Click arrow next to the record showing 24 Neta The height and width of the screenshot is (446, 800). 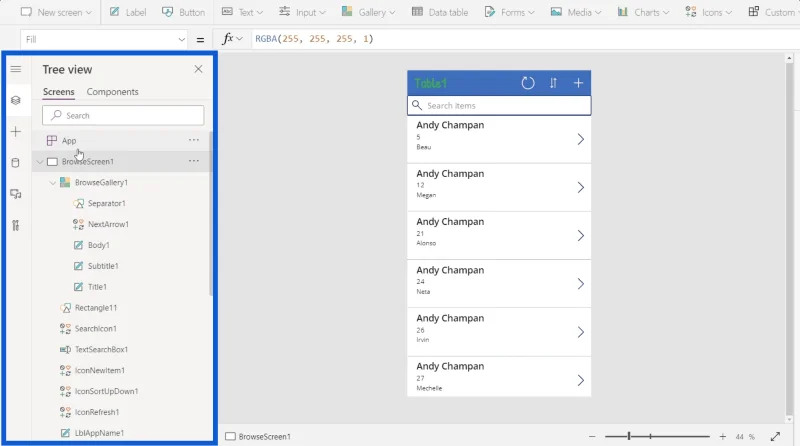point(581,284)
